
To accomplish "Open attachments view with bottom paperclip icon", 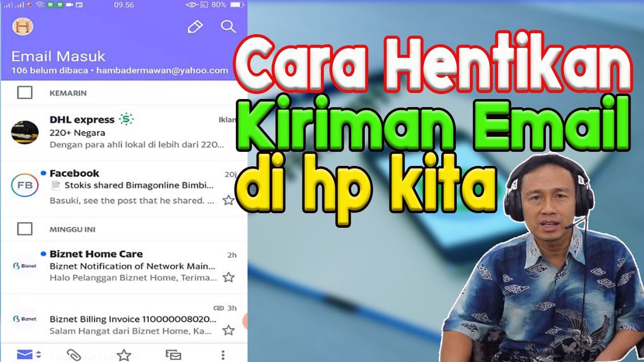I will pyautogui.click(x=74, y=355).
